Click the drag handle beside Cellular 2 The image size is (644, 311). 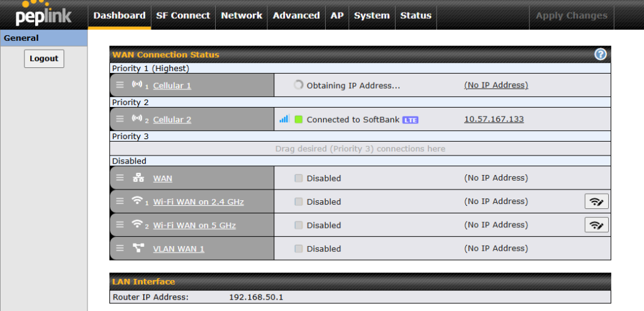coord(120,119)
